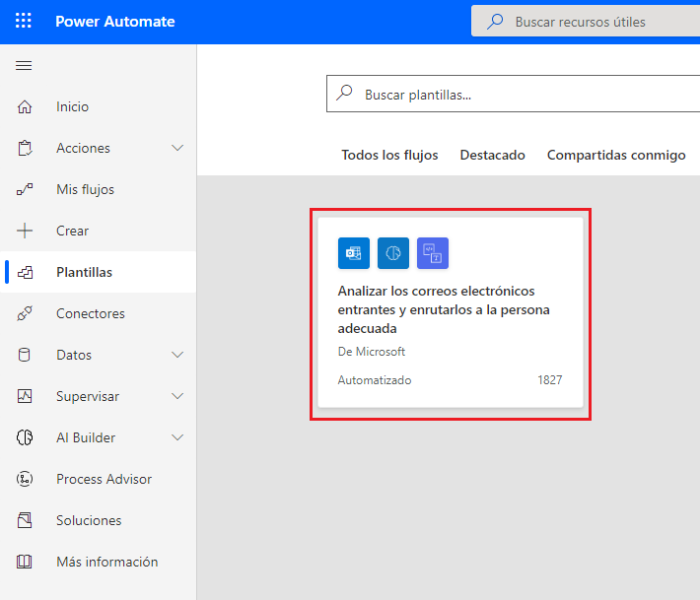Click the Inicio home icon

[25, 106]
